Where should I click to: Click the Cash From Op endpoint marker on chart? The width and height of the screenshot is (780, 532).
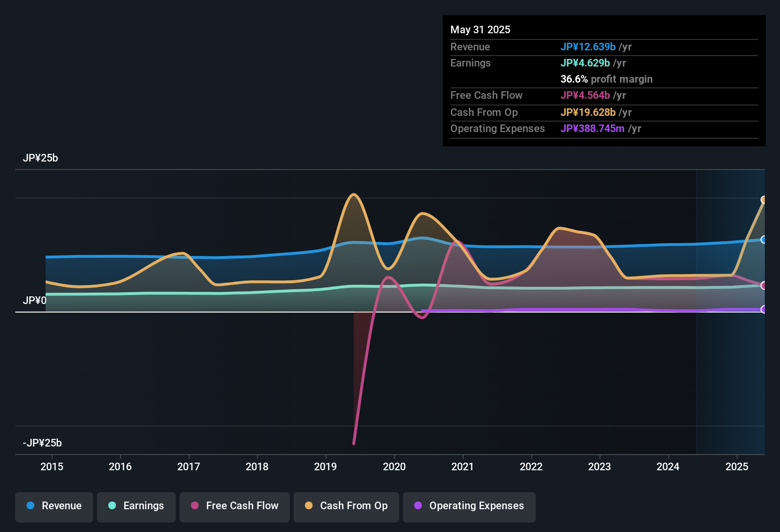tap(764, 200)
